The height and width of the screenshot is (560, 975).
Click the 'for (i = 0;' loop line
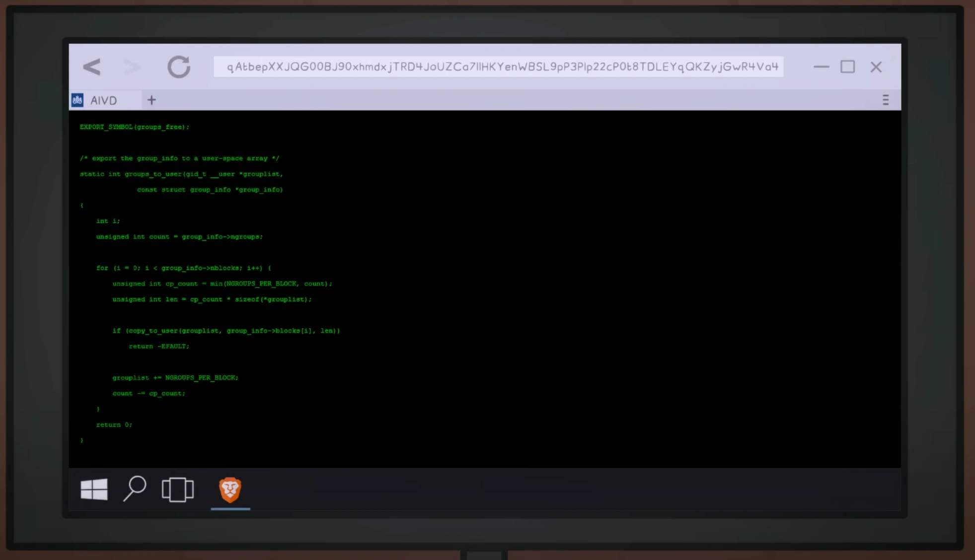click(184, 268)
